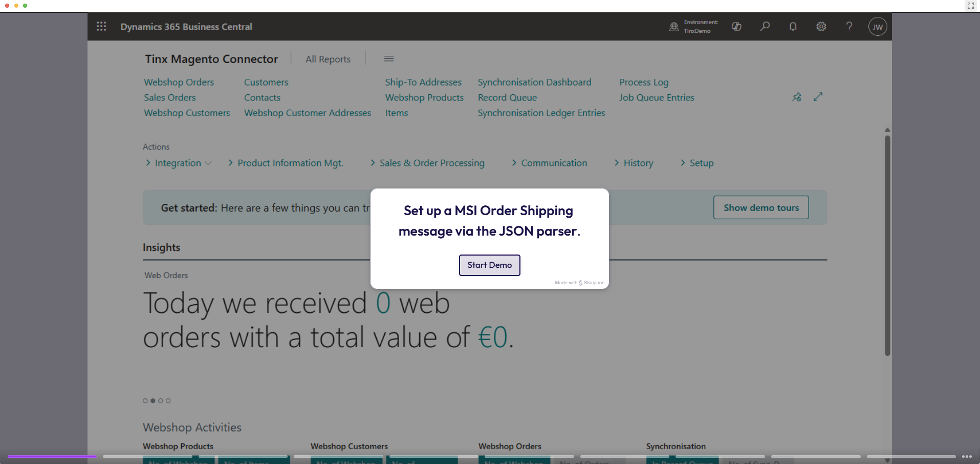Click Synchronisation activities label
The width and height of the screenshot is (980, 464).
click(676, 446)
